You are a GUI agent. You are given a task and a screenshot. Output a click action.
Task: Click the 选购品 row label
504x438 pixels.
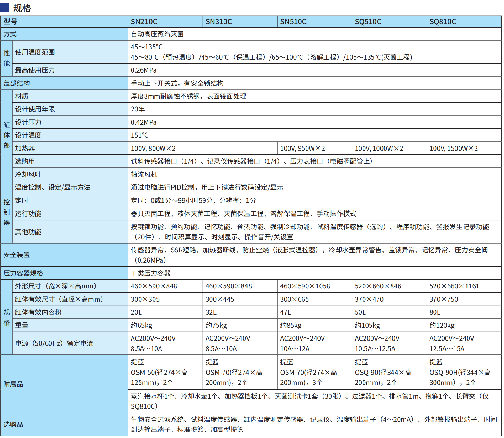click(64, 425)
